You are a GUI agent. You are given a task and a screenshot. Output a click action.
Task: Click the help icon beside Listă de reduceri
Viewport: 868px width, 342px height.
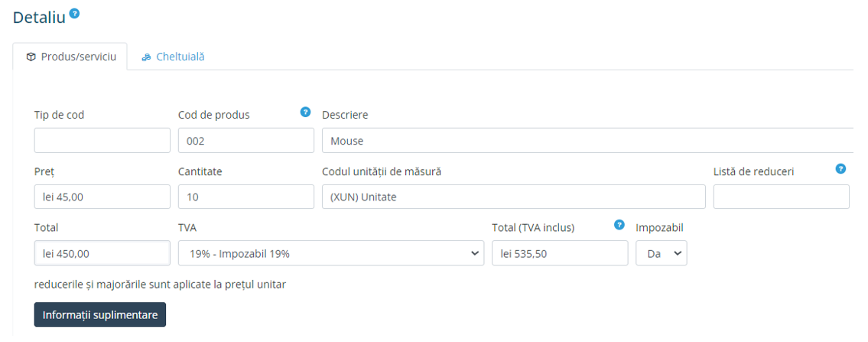point(840,168)
